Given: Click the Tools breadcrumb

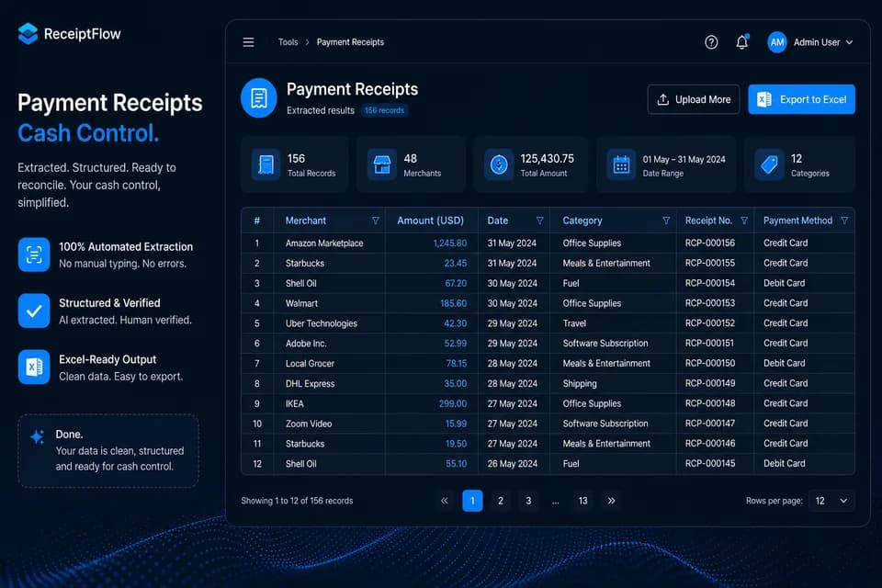Looking at the screenshot, I should tap(288, 42).
